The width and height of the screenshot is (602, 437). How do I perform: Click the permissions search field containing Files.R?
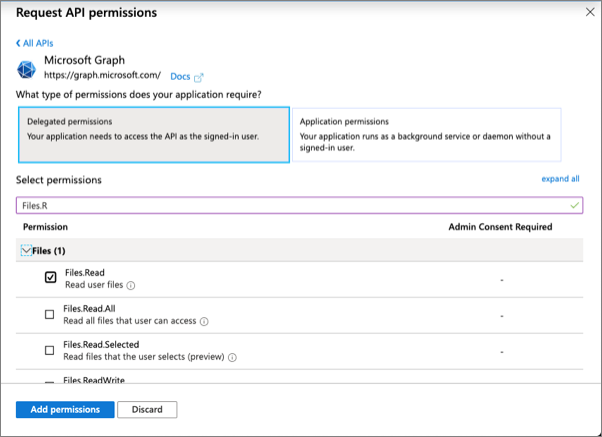point(299,205)
